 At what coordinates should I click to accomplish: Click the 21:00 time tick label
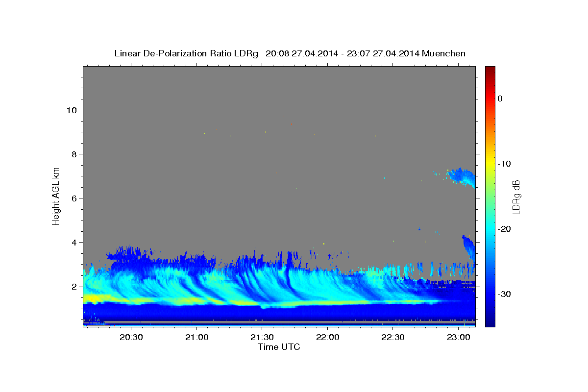[196, 337]
